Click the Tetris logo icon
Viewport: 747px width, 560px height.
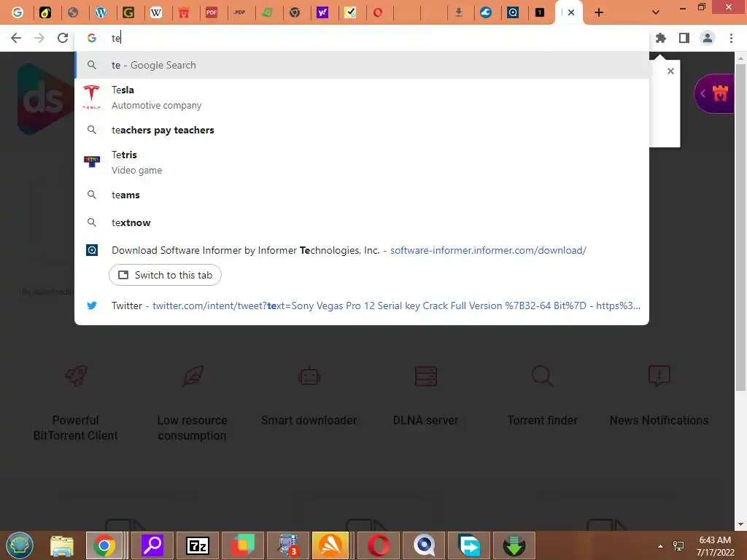91,162
